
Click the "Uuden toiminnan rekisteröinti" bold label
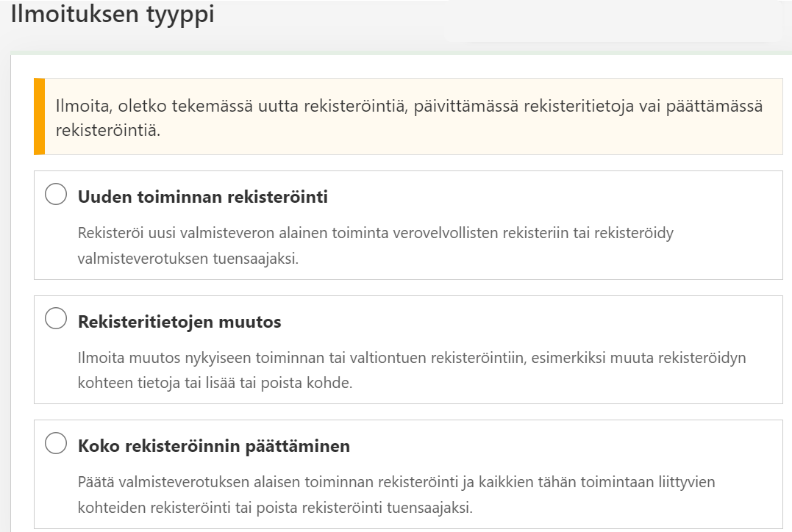[202, 197]
